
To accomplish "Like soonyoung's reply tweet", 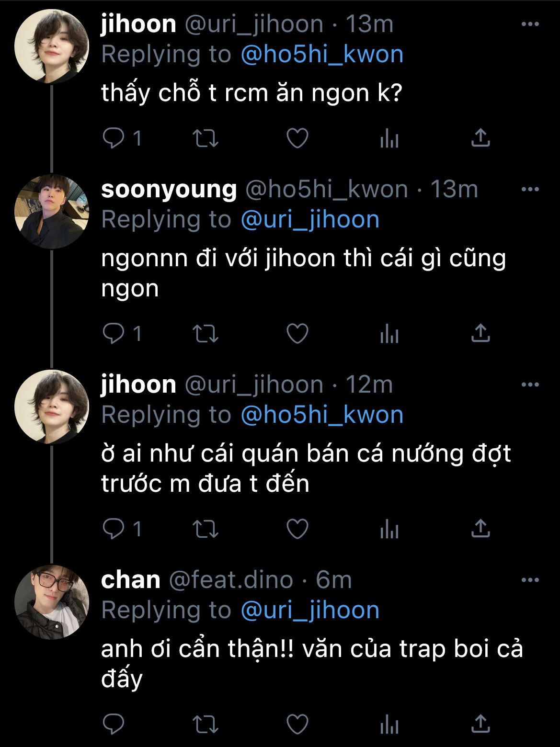I will (x=297, y=334).
